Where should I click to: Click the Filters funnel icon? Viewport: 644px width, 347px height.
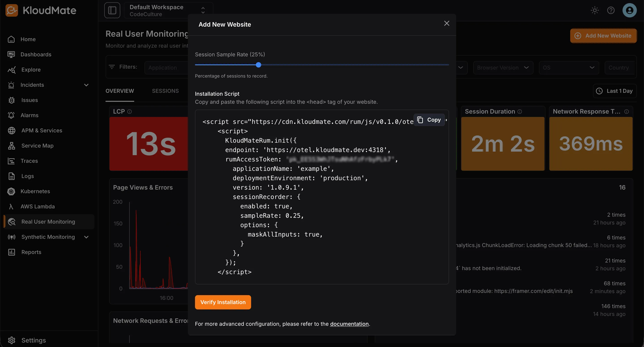(112, 67)
